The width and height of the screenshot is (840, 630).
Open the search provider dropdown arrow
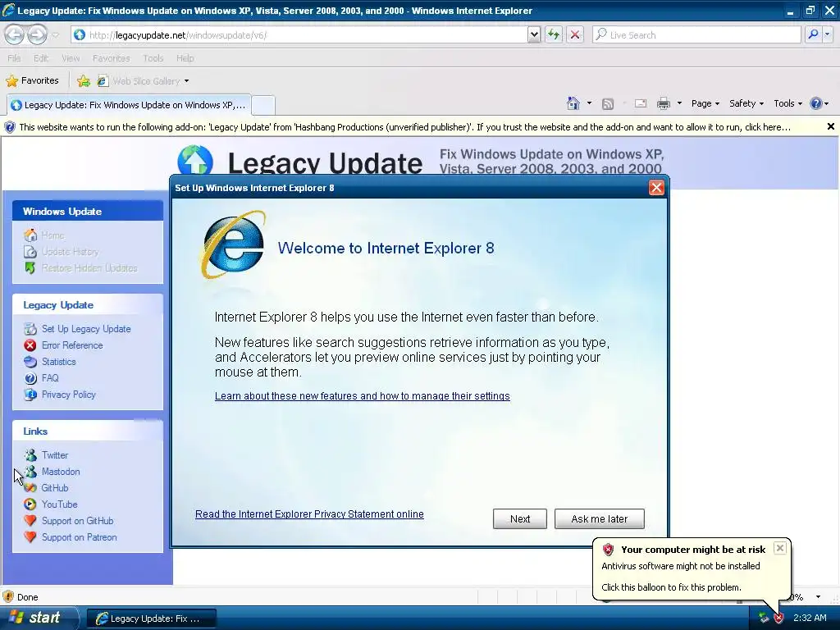(x=827, y=34)
